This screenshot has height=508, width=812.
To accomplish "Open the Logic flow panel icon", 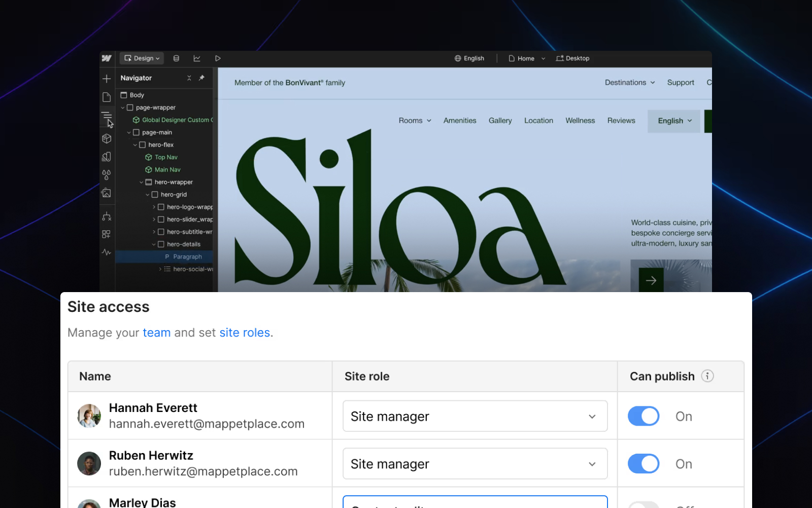I will (x=107, y=216).
